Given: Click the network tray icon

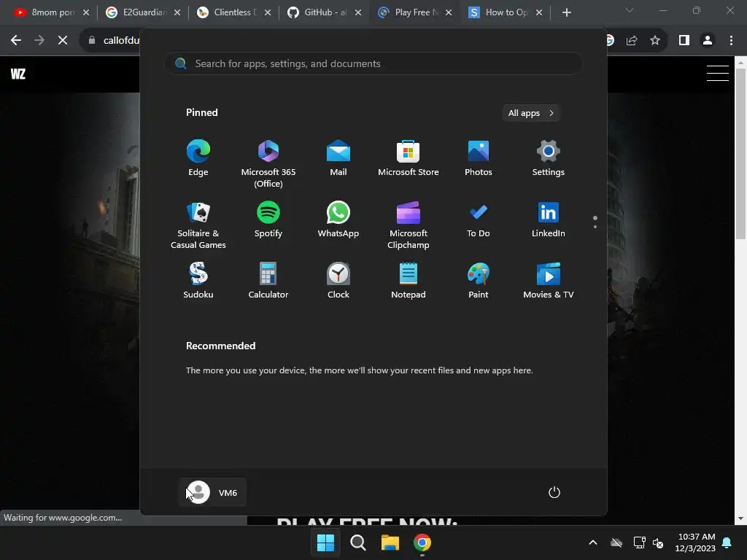Looking at the screenshot, I should [639, 542].
